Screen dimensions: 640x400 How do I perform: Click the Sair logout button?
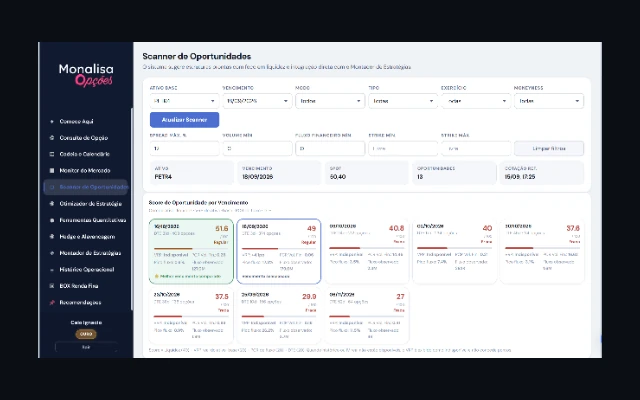[x=86, y=347]
